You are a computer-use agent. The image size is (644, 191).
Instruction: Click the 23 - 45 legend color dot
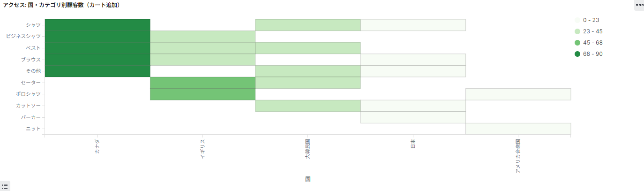(x=577, y=31)
